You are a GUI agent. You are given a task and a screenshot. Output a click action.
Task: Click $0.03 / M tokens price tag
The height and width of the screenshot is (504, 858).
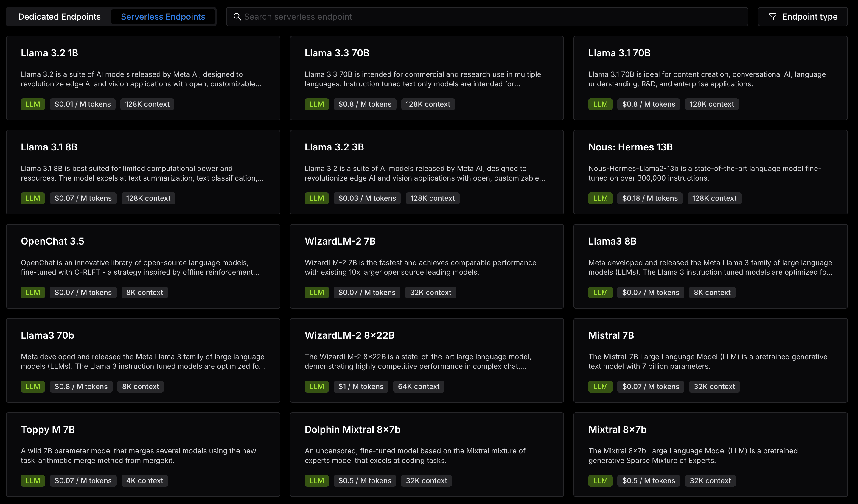point(367,198)
